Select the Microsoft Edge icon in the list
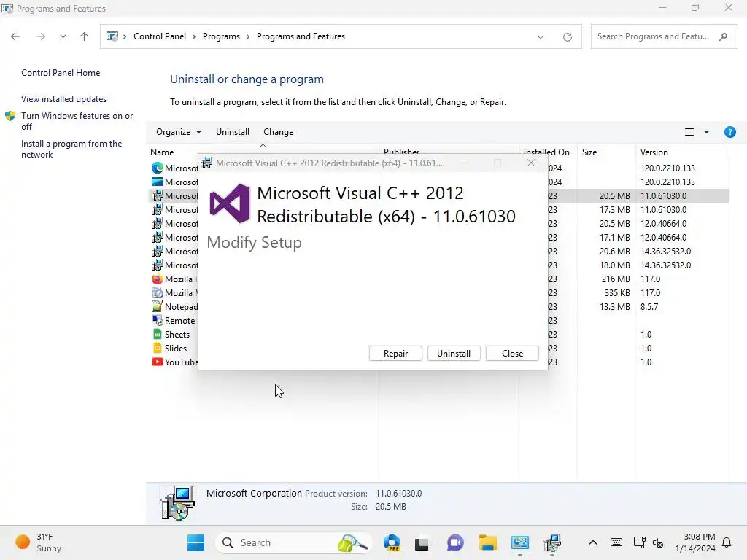 tap(158, 168)
